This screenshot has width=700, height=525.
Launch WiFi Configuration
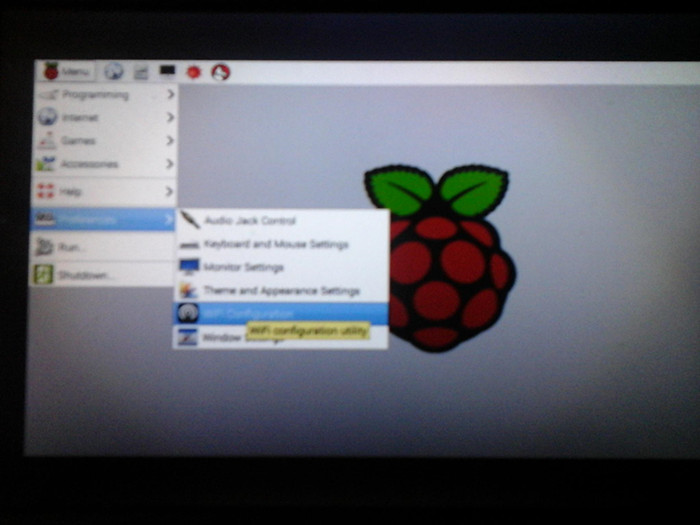[280, 314]
